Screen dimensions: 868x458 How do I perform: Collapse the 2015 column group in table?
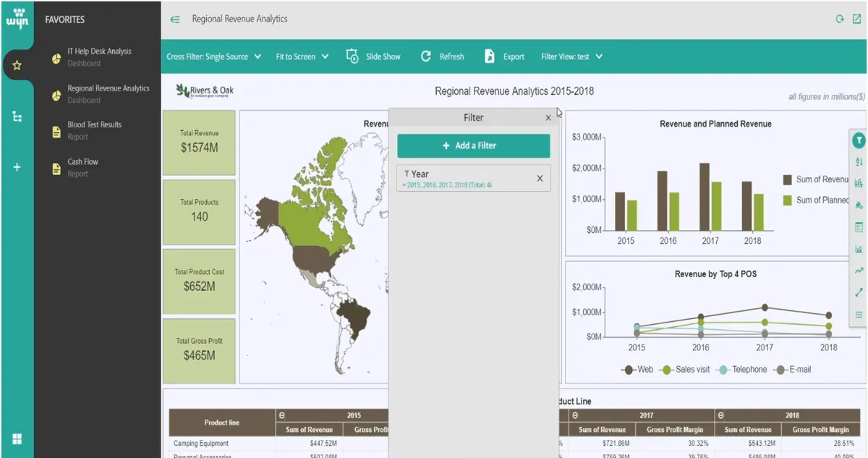pyautogui.click(x=282, y=416)
